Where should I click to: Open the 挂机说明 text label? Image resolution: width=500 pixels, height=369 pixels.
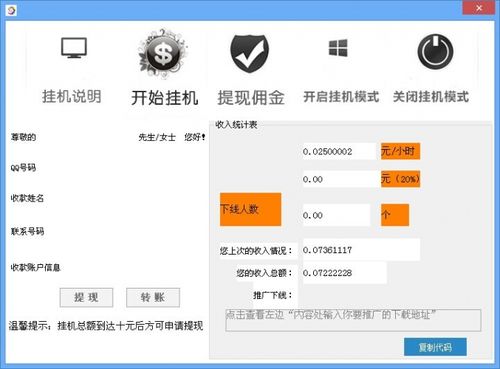[72, 97]
